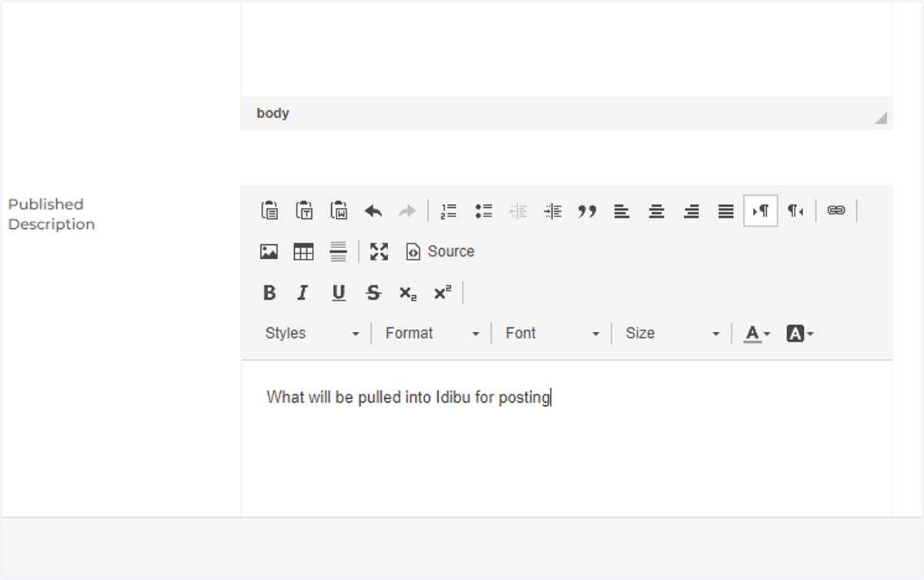
Task: Open the Format dropdown
Action: point(433,334)
